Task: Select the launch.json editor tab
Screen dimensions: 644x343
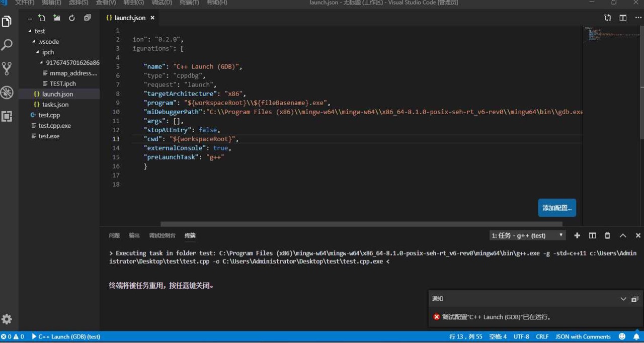Action: (x=130, y=18)
